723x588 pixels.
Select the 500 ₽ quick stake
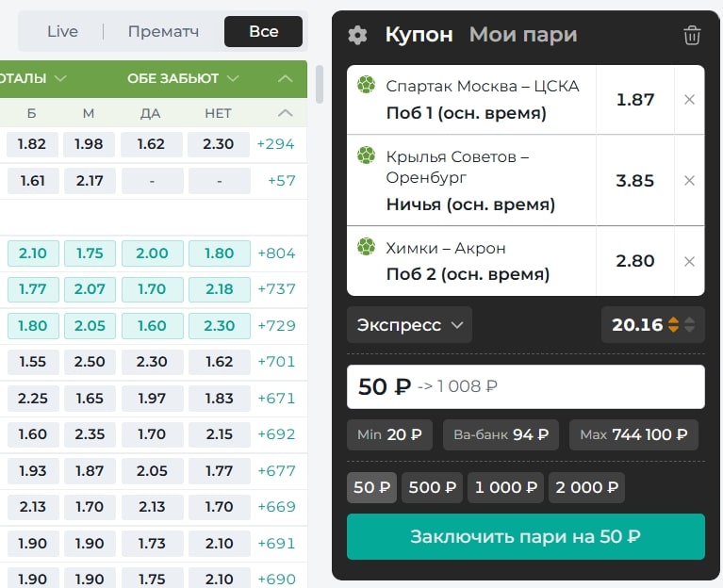[432, 487]
